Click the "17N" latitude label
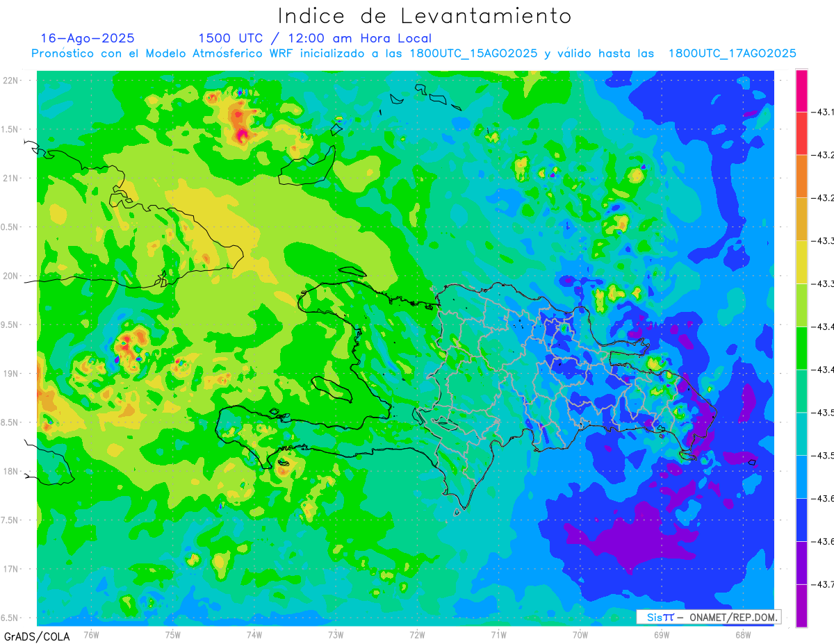Viewport: 834px width, 644px height. point(11,569)
